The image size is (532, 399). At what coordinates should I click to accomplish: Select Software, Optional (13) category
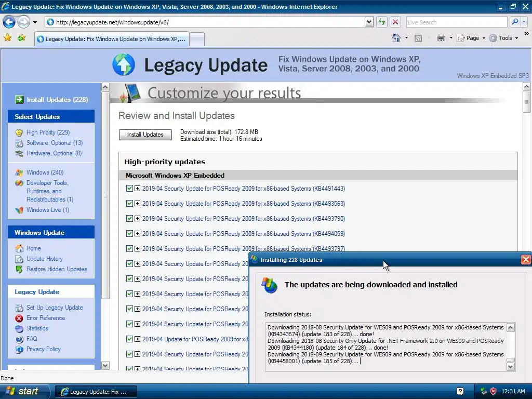[54, 143]
